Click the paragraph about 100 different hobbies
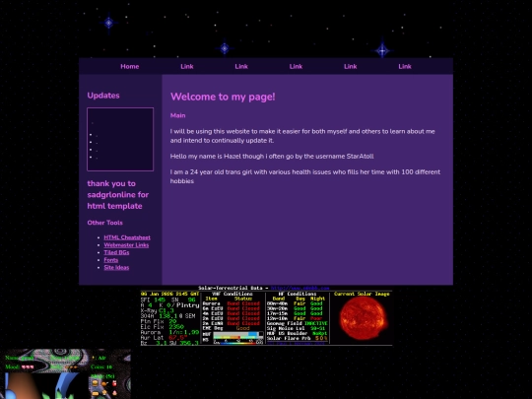 click(x=305, y=176)
